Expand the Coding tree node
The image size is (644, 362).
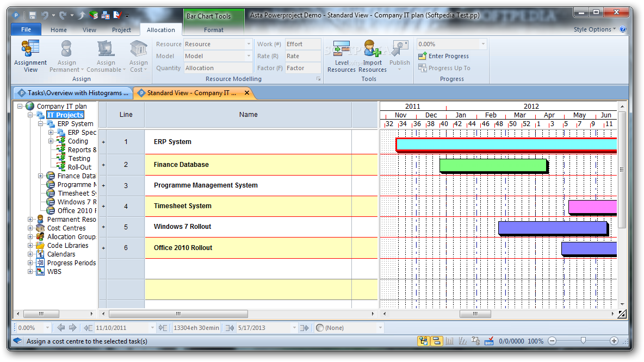click(51, 141)
